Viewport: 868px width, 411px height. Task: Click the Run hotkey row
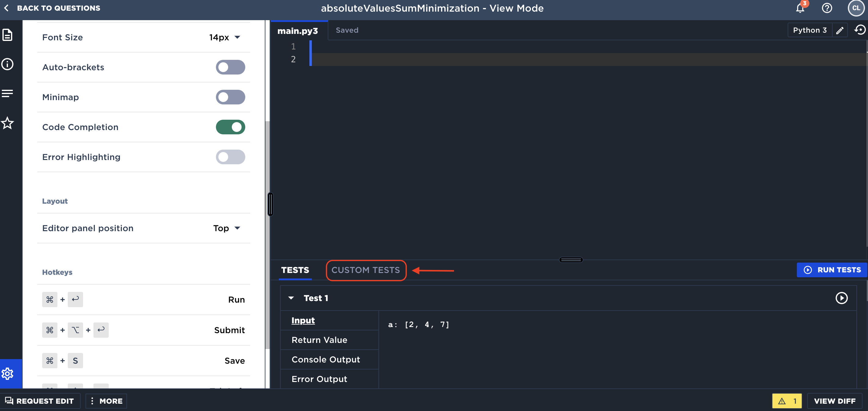(x=144, y=300)
